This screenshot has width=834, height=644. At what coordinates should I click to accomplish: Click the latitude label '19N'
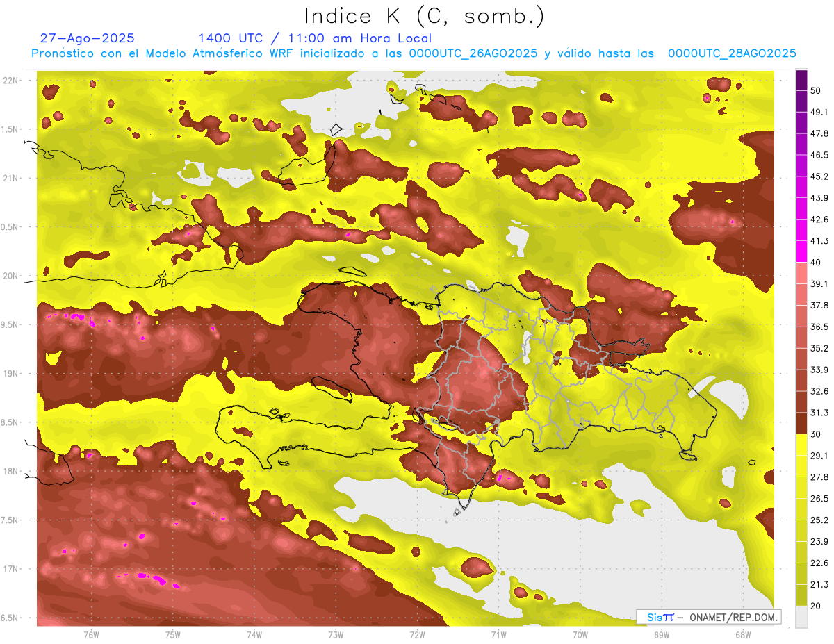tap(11, 374)
